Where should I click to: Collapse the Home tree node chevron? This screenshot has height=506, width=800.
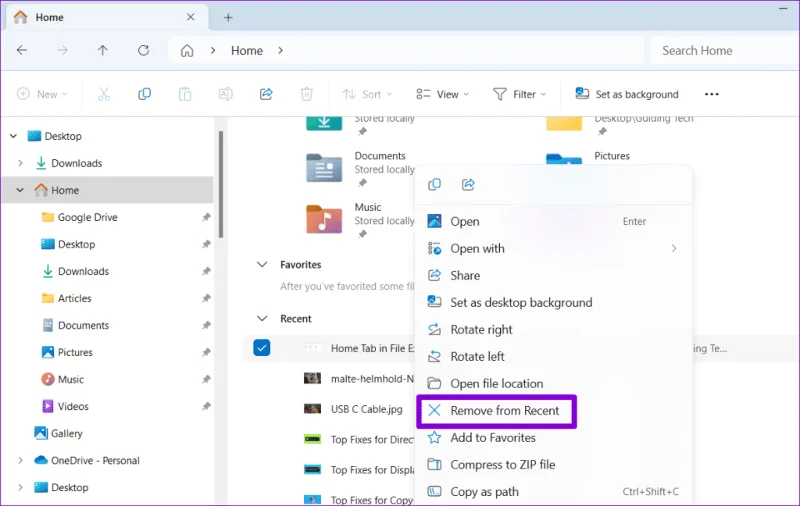click(x=20, y=190)
